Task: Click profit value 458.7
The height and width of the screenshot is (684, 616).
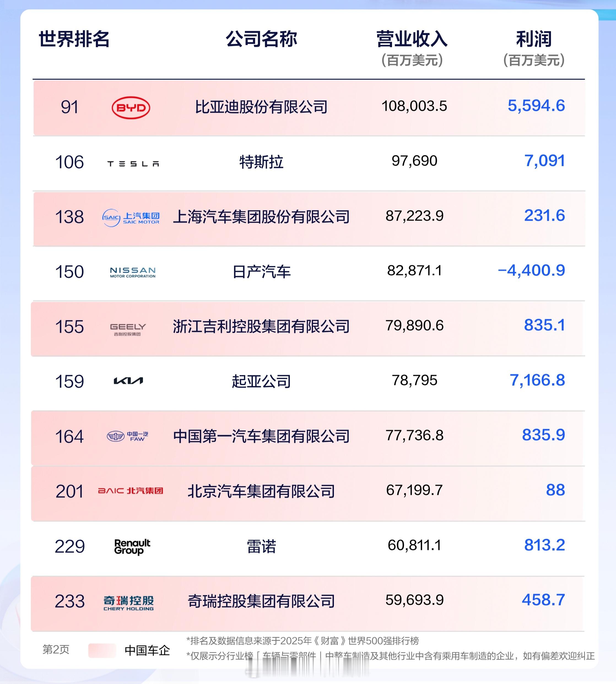Action: pyautogui.click(x=544, y=600)
